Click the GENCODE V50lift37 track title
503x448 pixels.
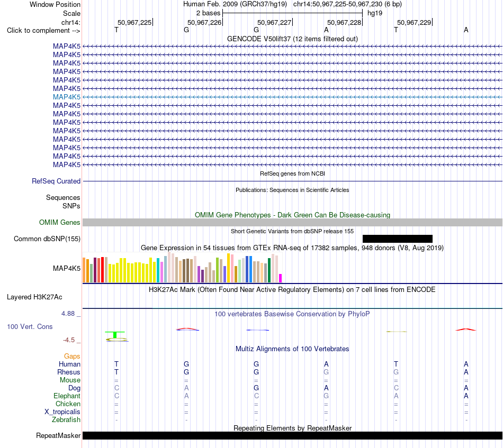292,39
